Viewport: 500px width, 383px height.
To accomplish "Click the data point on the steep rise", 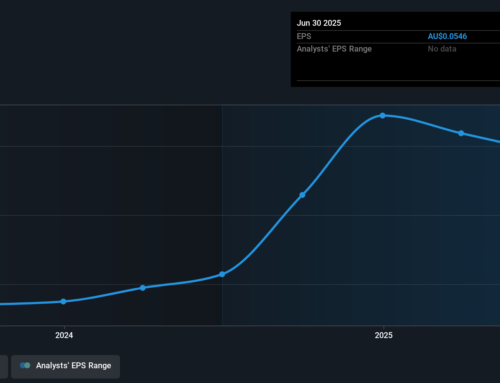I will (x=302, y=195).
